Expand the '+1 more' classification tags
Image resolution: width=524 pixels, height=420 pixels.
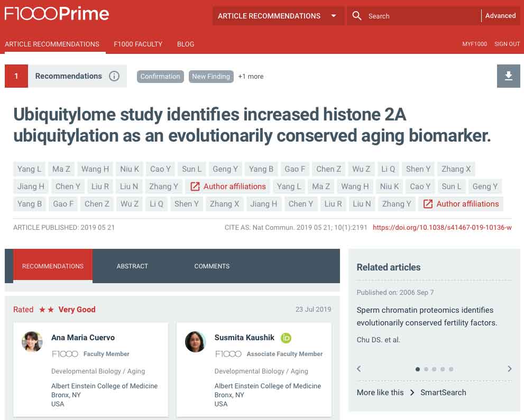pos(251,77)
